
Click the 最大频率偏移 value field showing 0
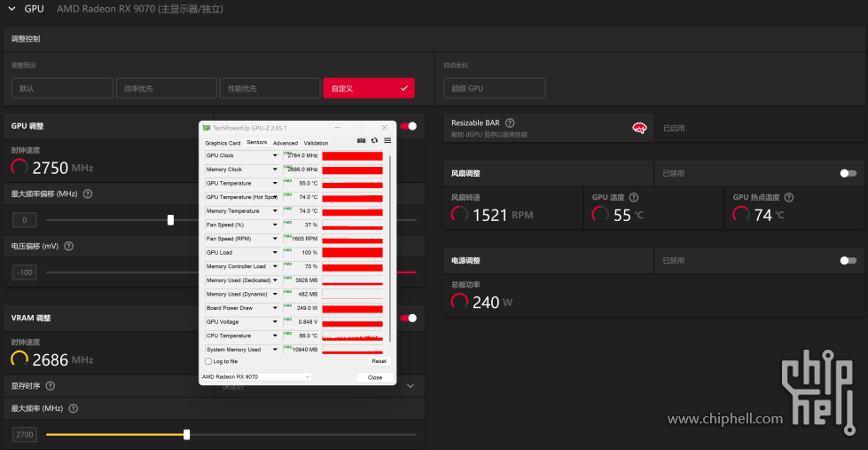(24, 220)
